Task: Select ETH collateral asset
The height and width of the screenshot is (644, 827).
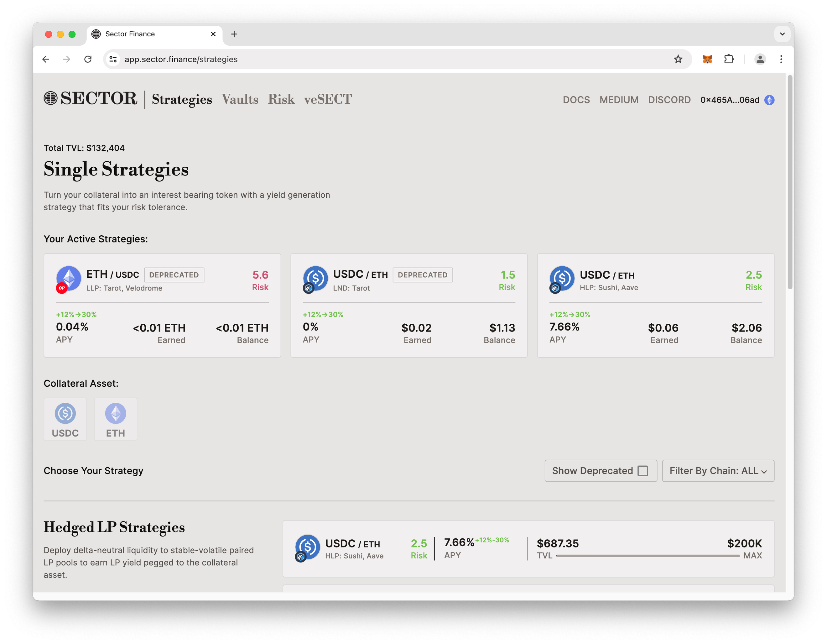Action: pyautogui.click(x=116, y=419)
